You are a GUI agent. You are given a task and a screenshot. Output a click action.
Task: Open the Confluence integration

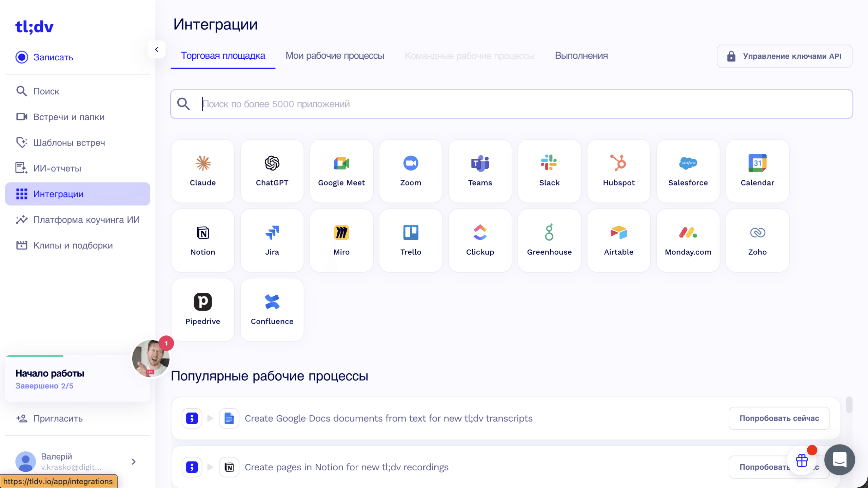click(x=272, y=310)
